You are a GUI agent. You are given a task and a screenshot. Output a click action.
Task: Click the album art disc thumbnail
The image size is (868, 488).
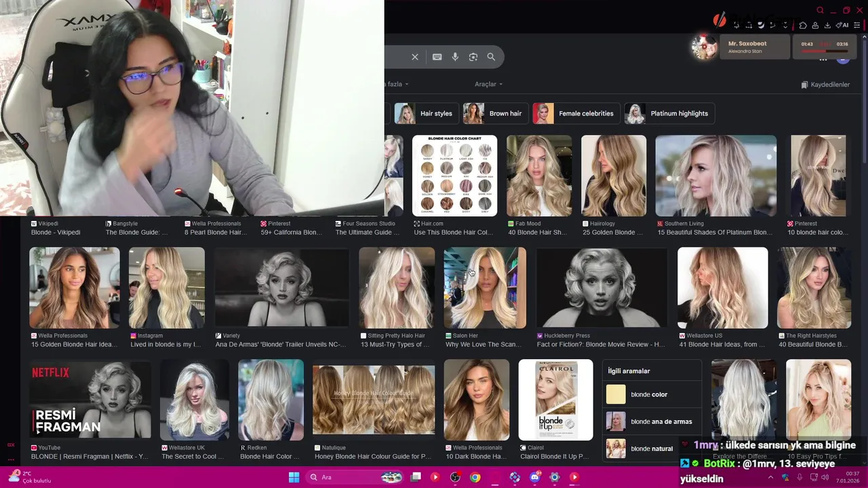pyautogui.click(x=704, y=47)
